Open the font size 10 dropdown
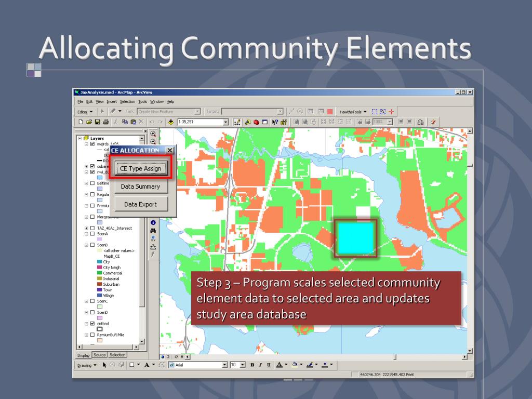The height and width of the screenshot is (399, 532). (243, 365)
